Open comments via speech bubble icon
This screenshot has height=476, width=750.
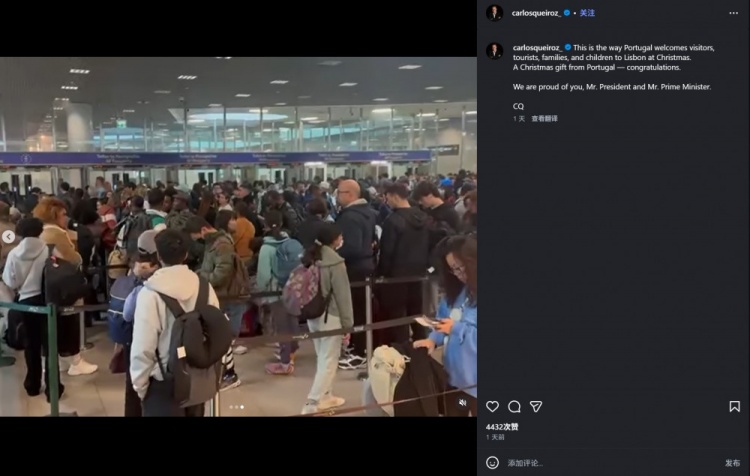tap(514, 407)
